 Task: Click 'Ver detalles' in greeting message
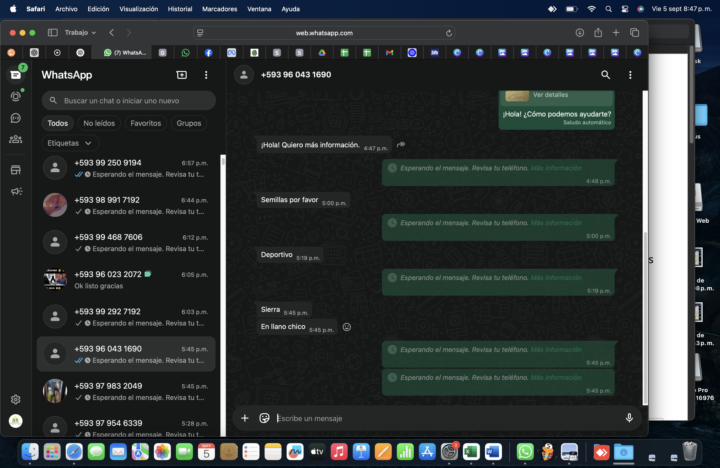click(550, 95)
